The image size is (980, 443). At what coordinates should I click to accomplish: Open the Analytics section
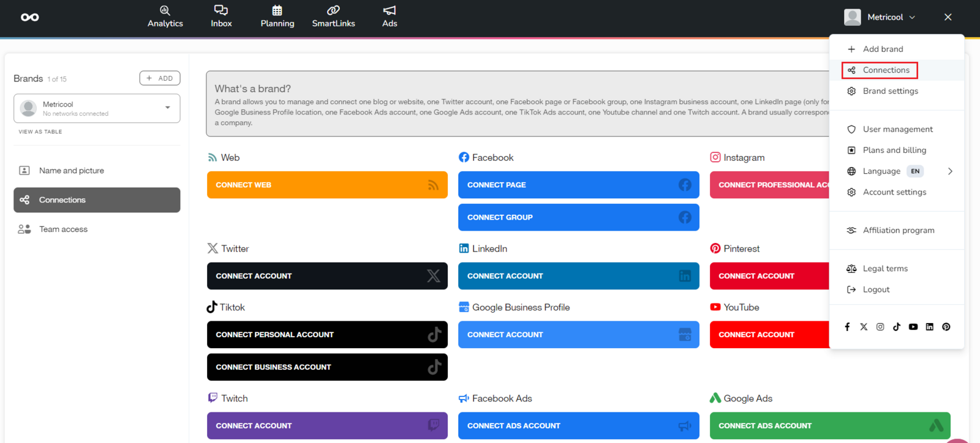coord(165,17)
